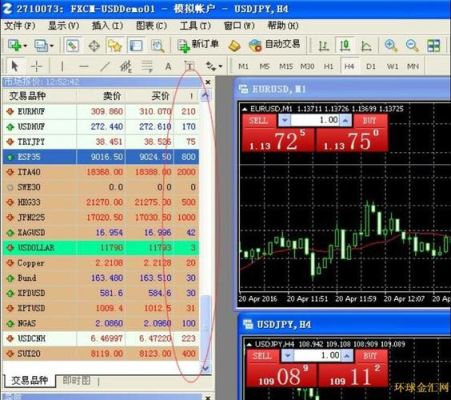Select the XAGUSD symbol row
This screenshot has height=400, width=451.
(x=101, y=233)
